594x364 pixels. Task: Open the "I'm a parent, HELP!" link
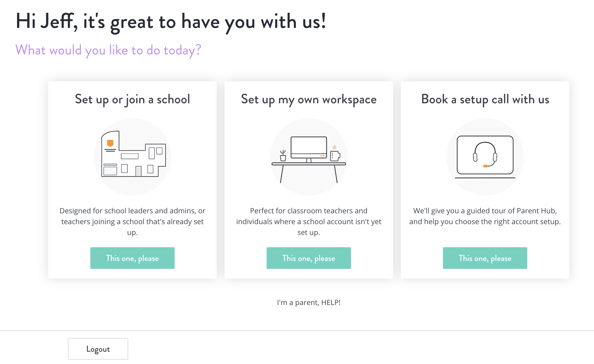click(x=309, y=302)
